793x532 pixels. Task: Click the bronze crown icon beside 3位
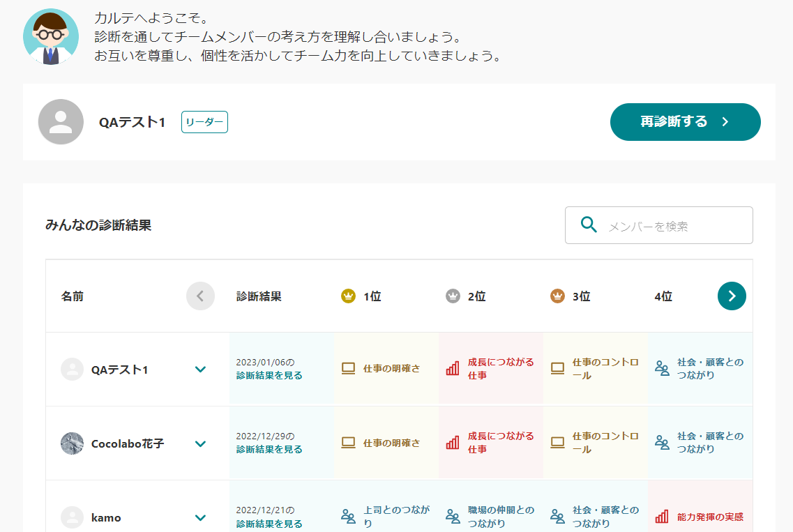pyautogui.click(x=557, y=296)
